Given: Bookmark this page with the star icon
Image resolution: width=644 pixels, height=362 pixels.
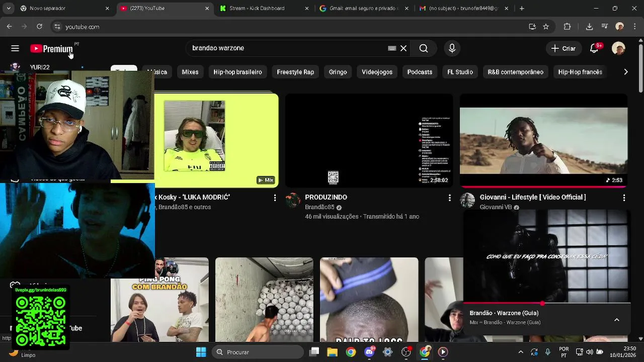Looking at the screenshot, I should point(546,27).
